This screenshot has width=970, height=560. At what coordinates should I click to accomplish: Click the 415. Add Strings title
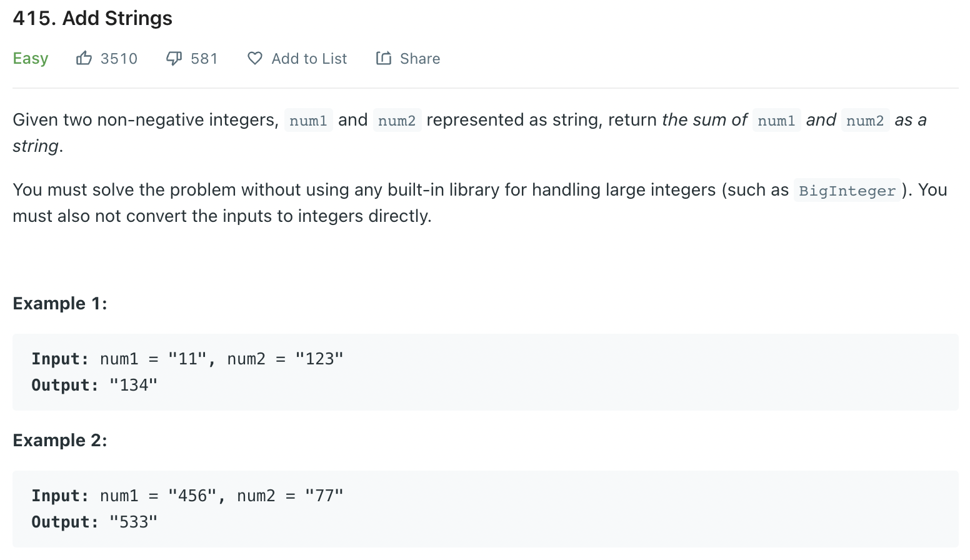click(x=92, y=18)
